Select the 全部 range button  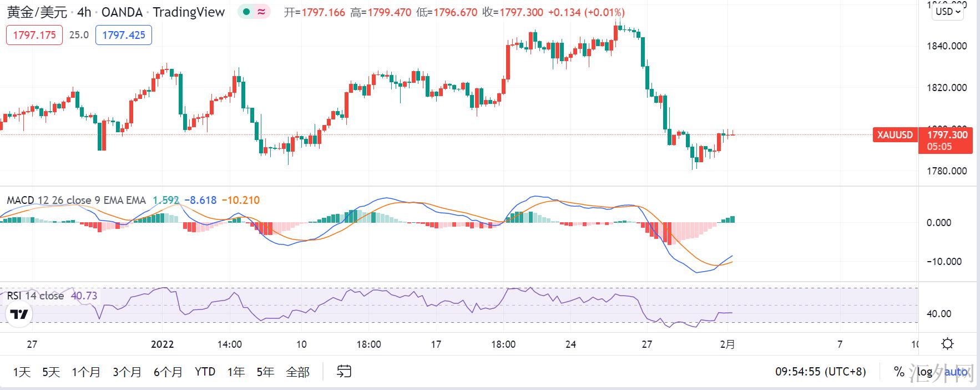(297, 372)
